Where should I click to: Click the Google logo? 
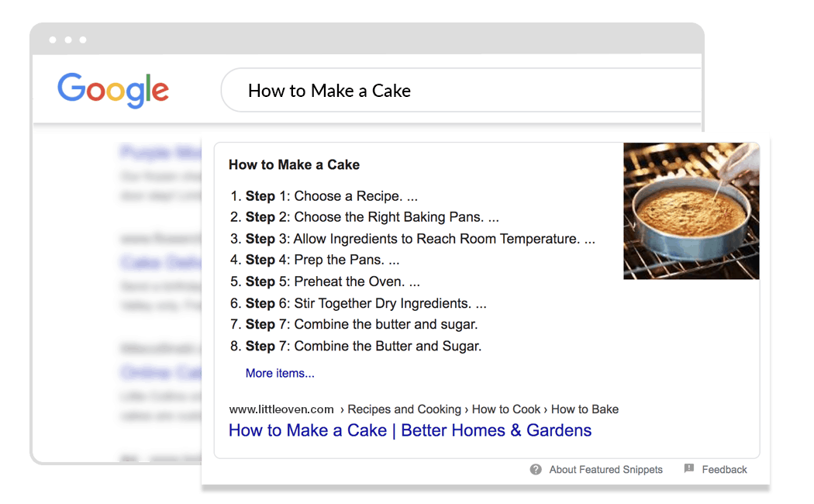[x=112, y=90]
